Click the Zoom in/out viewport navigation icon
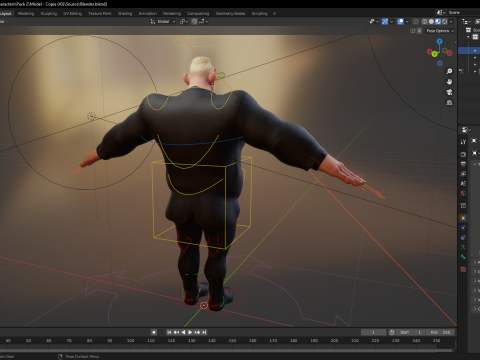 click(x=449, y=71)
